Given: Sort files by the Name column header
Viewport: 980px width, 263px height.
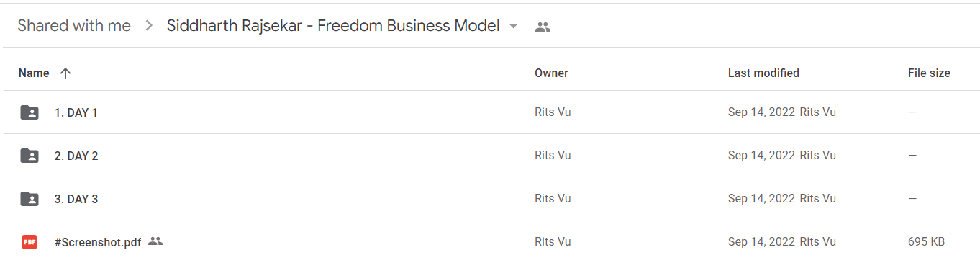Looking at the screenshot, I should (34, 73).
